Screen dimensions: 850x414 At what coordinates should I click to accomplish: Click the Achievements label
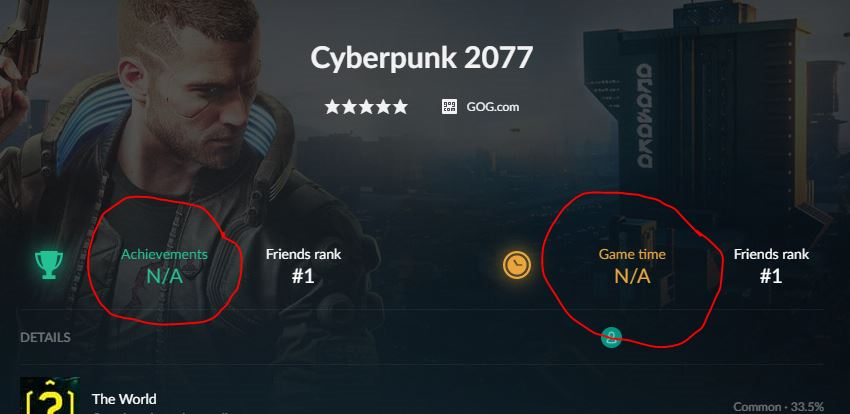click(x=164, y=254)
